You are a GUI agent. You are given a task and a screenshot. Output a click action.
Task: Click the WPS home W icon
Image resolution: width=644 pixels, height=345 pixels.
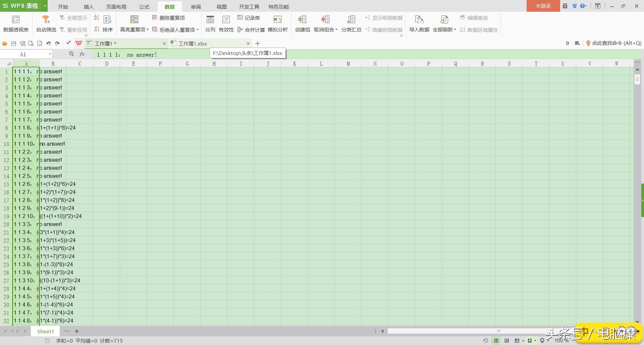point(79,43)
